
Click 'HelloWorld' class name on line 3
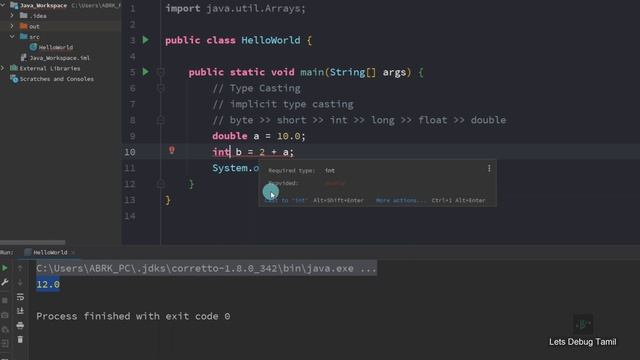click(271, 40)
